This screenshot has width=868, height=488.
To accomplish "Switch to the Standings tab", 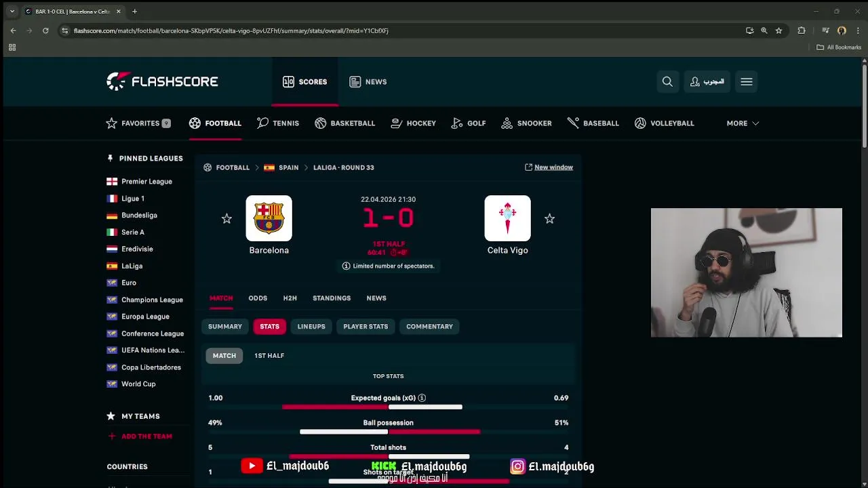I will [332, 298].
